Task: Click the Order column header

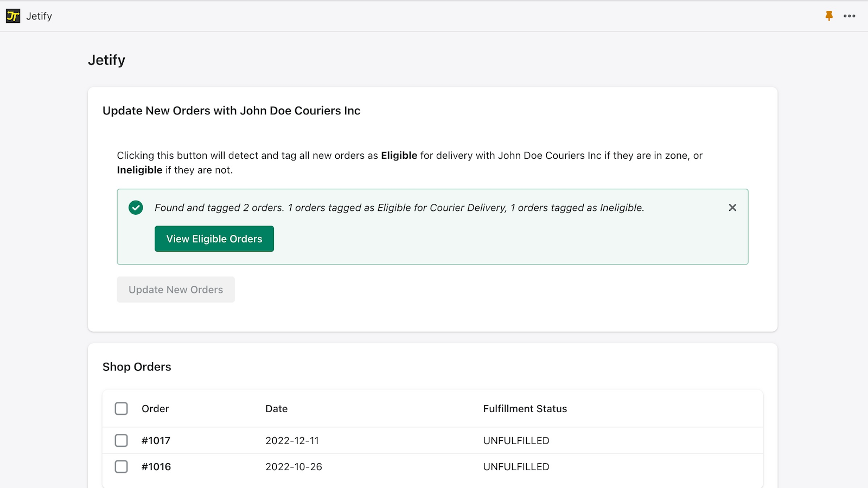Action: click(155, 409)
